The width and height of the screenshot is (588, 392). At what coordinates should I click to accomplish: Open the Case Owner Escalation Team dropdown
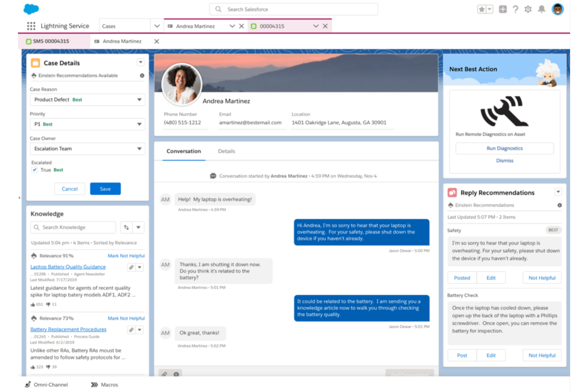point(139,149)
